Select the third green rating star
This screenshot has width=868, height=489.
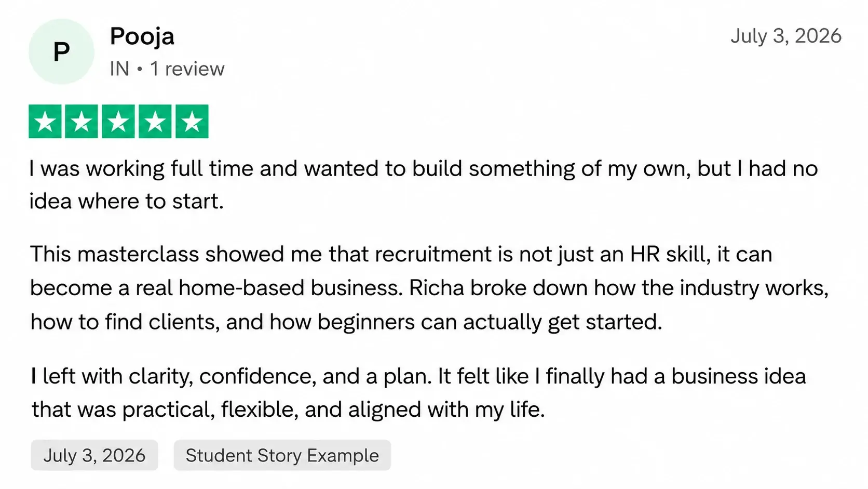118,122
